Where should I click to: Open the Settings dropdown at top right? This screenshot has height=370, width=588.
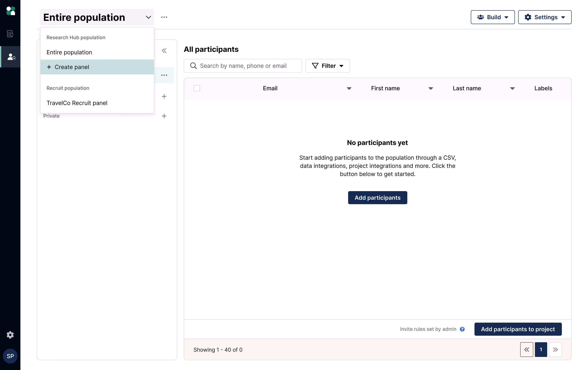click(x=545, y=17)
